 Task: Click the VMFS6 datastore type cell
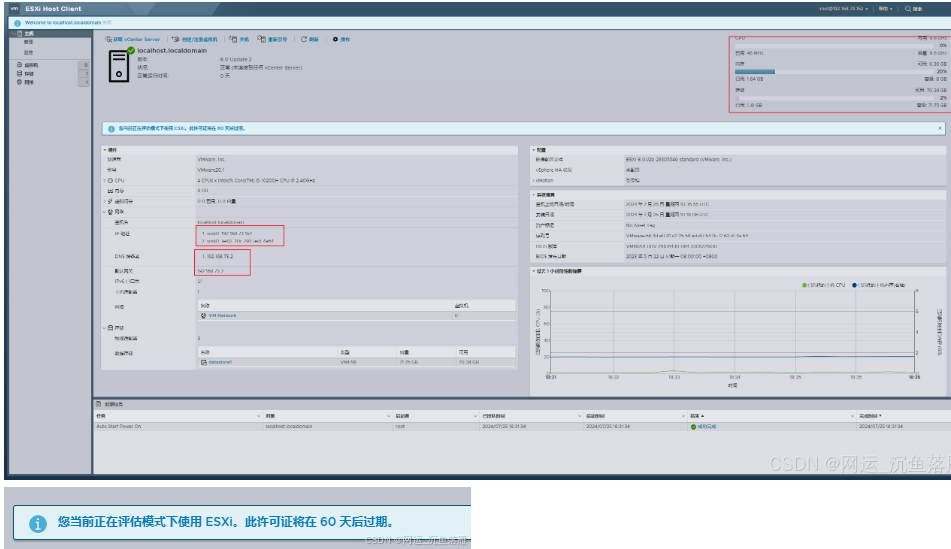[x=348, y=362]
